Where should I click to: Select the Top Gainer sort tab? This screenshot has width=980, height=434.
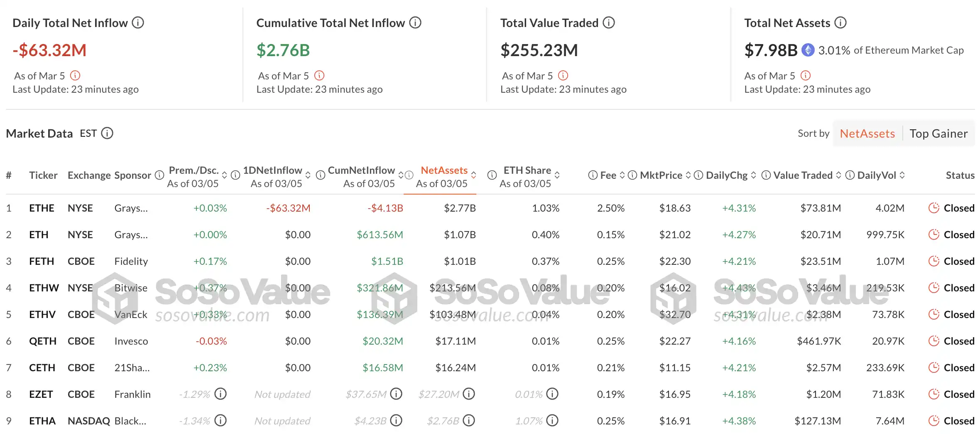938,133
